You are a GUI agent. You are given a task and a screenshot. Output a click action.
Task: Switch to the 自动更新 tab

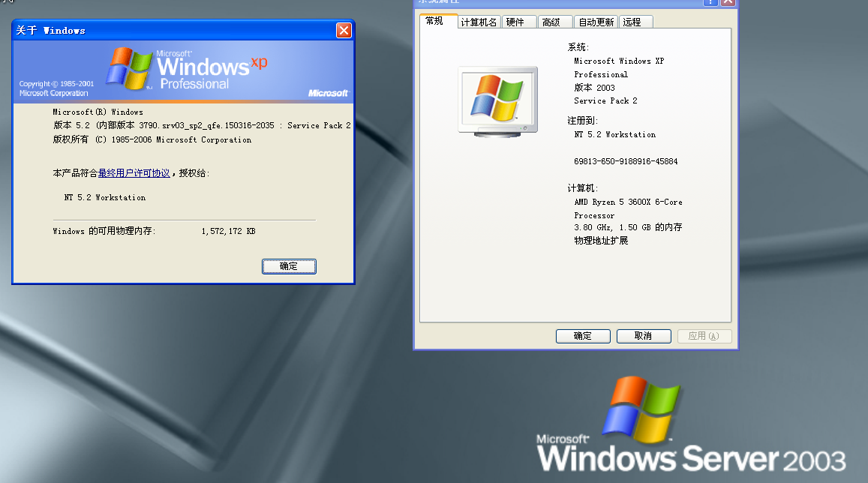click(x=596, y=22)
